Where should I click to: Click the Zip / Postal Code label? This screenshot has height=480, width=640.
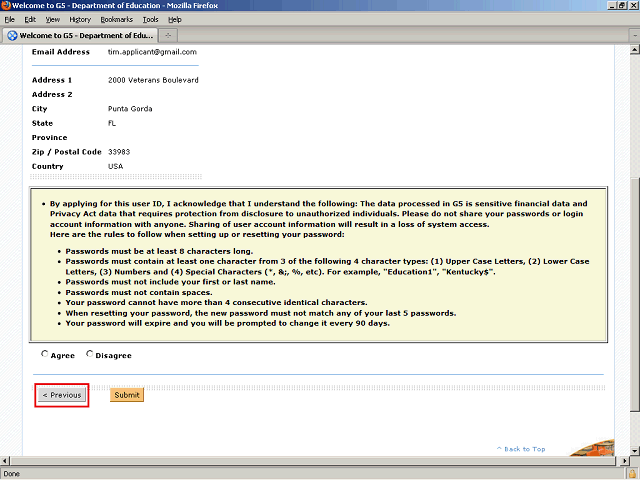pos(67,152)
